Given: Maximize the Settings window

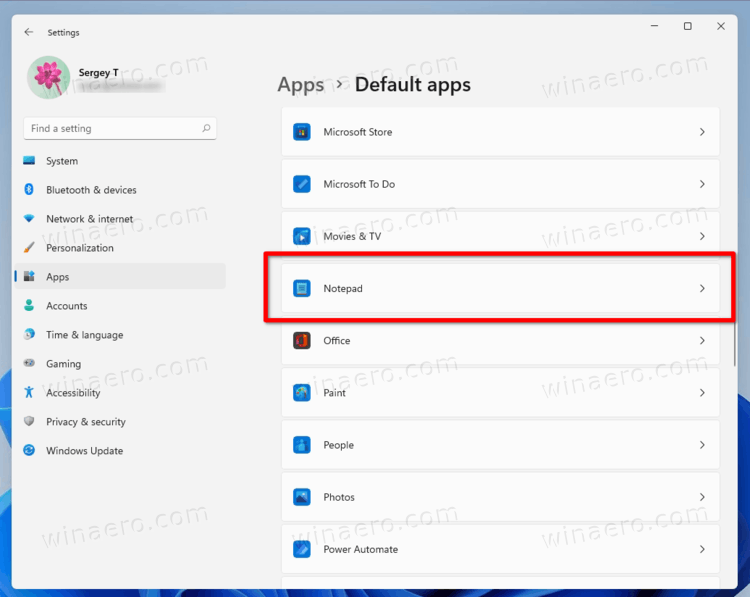Looking at the screenshot, I should click(x=688, y=26).
